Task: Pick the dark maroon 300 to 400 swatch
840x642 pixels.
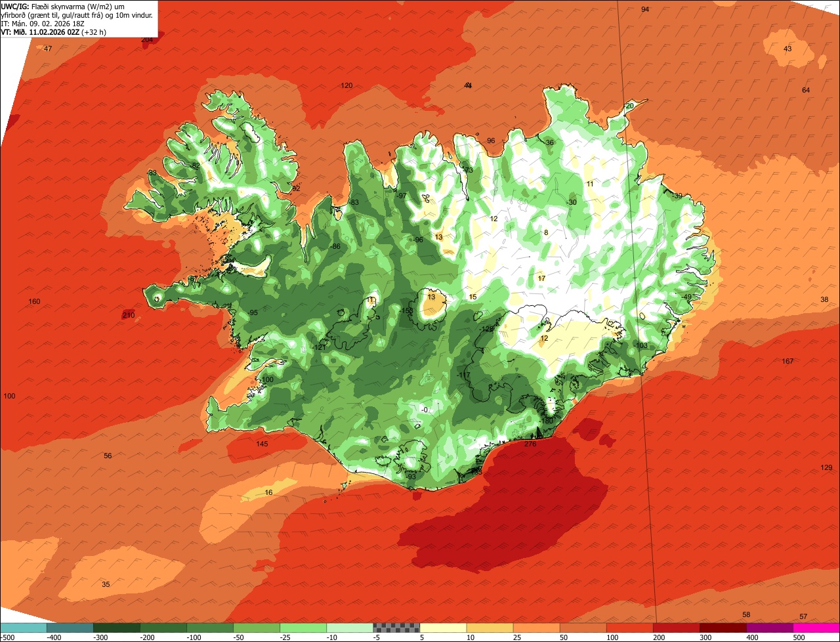Action: click(723, 628)
